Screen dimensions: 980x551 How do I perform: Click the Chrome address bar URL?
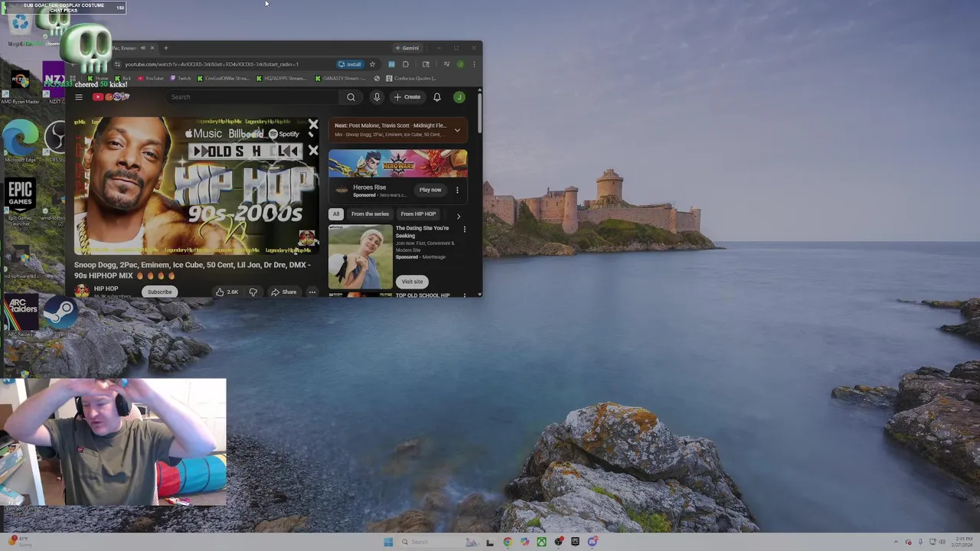[212, 64]
